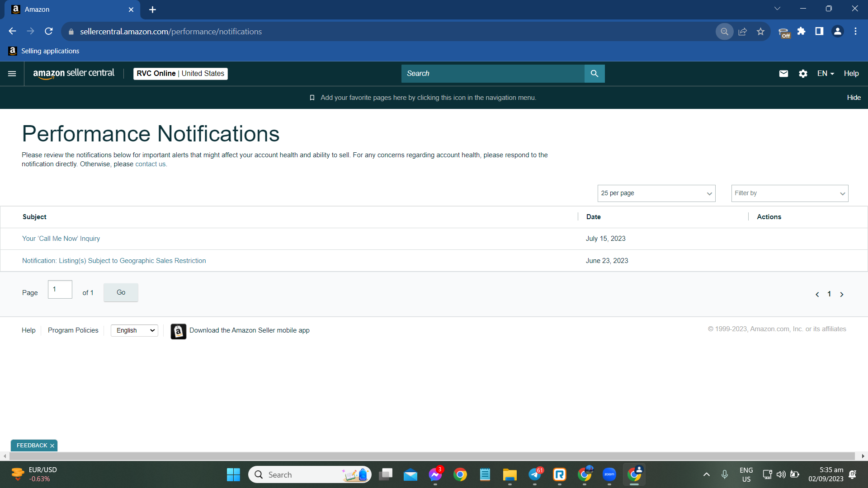Click the Go button for page navigation
868x488 pixels.
click(121, 292)
